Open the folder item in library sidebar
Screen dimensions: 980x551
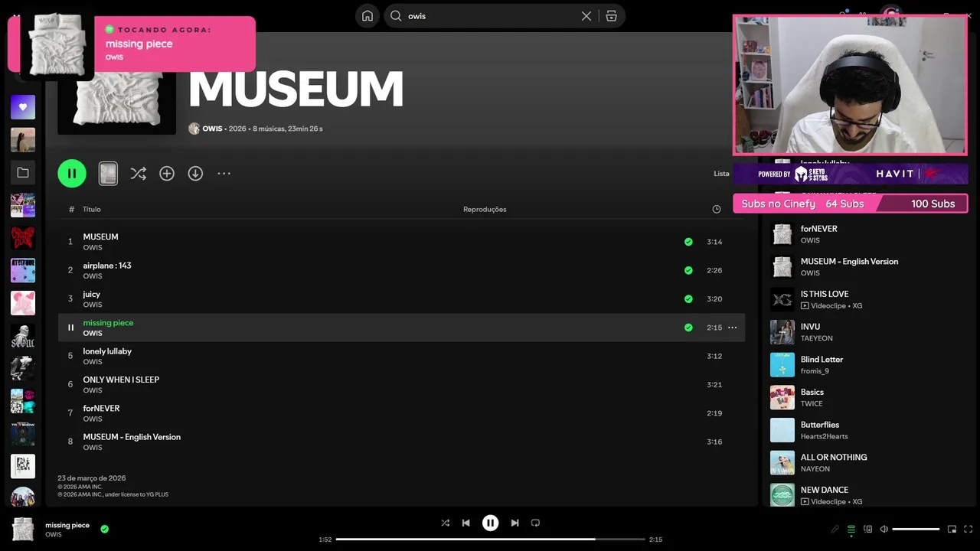(x=23, y=173)
